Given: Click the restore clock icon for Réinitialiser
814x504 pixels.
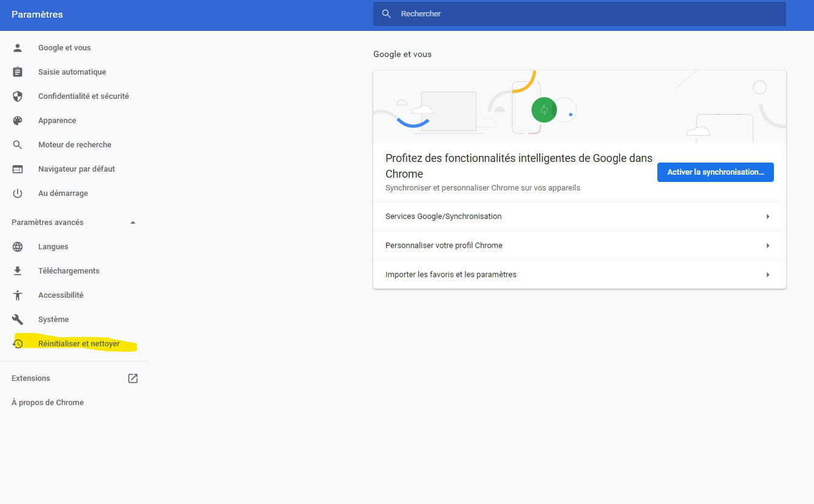Looking at the screenshot, I should click(x=18, y=344).
